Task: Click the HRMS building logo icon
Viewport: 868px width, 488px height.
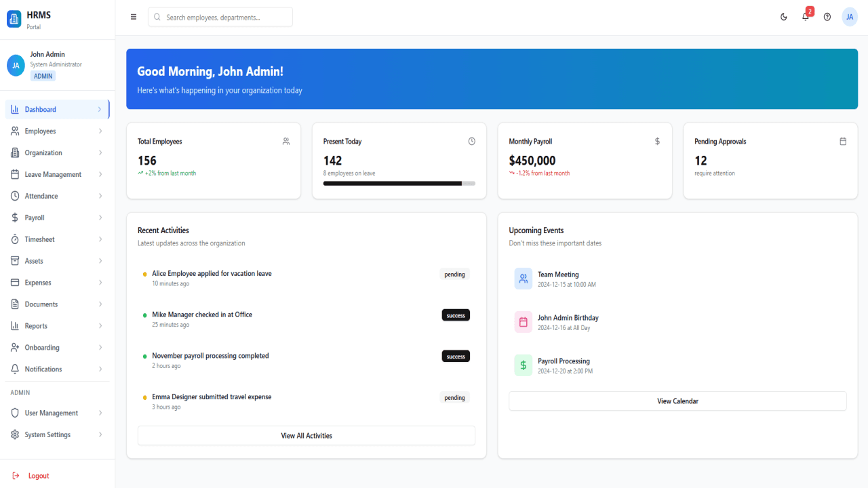Action: pyautogui.click(x=14, y=20)
